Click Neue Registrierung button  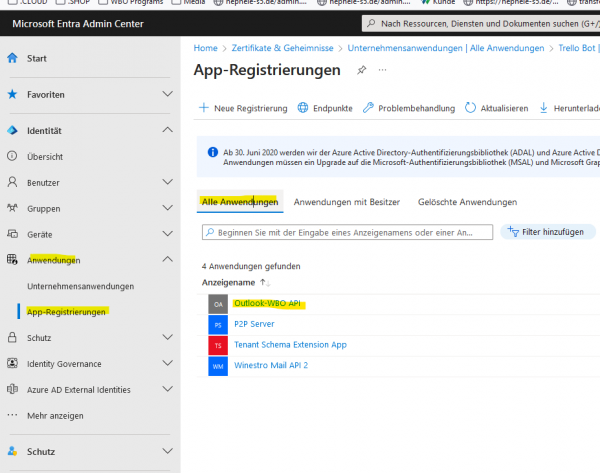point(243,108)
